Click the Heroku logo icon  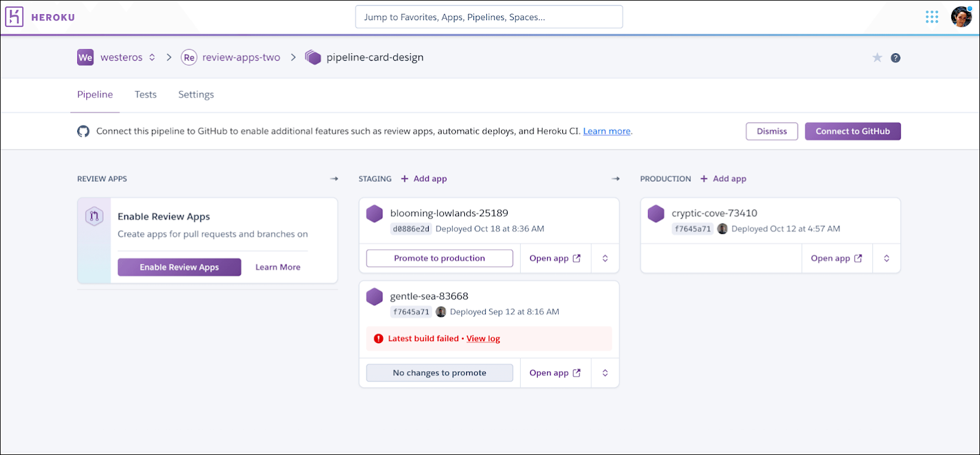(x=14, y=17)
